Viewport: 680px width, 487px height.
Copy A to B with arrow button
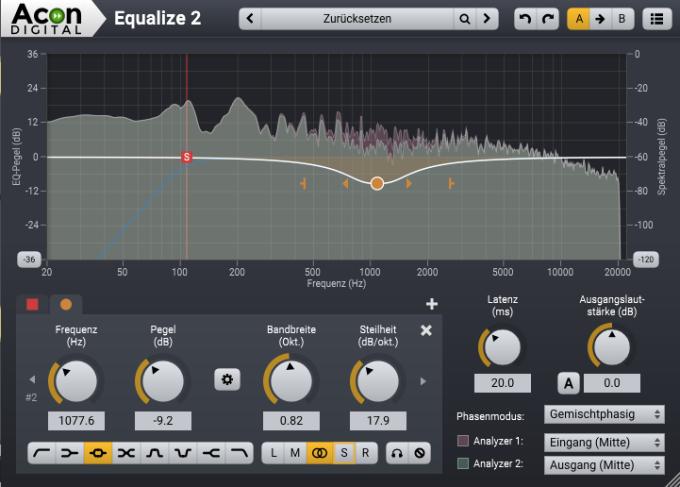click(600, 19)
